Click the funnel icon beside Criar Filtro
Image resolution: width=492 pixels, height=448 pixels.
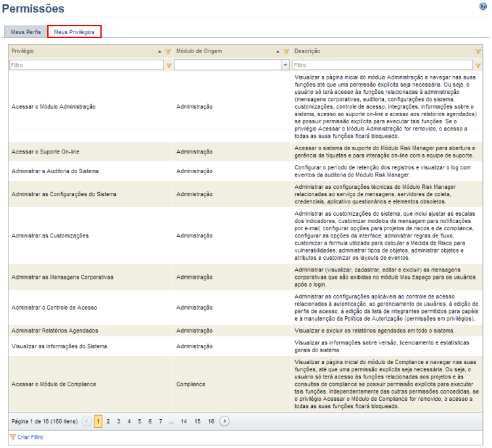pos(13,437)
